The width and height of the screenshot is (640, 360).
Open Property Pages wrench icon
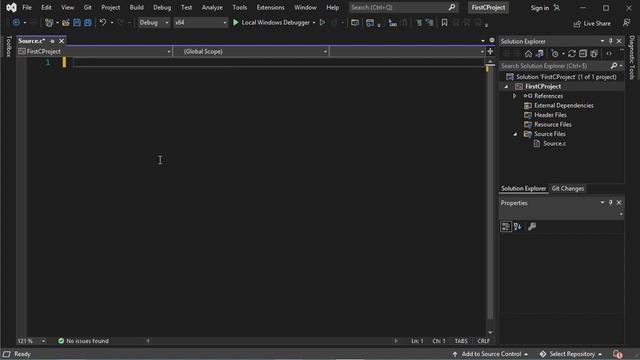pyautogui.click(x=532, y=227)
